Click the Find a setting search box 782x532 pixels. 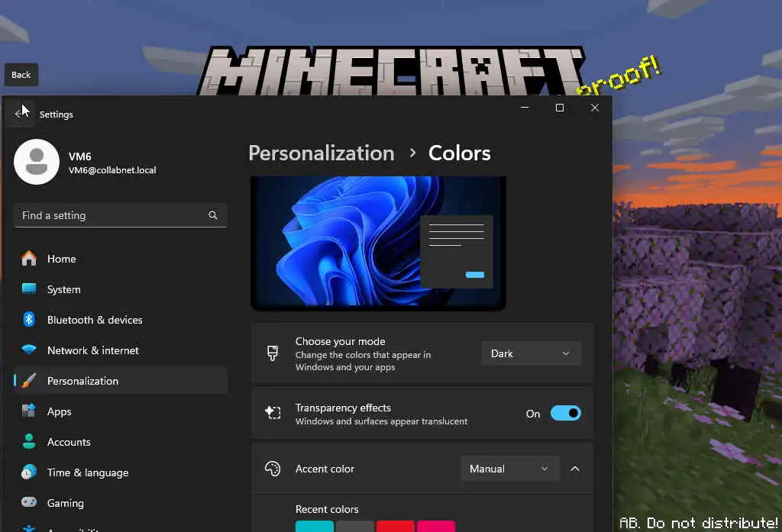point(121,215)
